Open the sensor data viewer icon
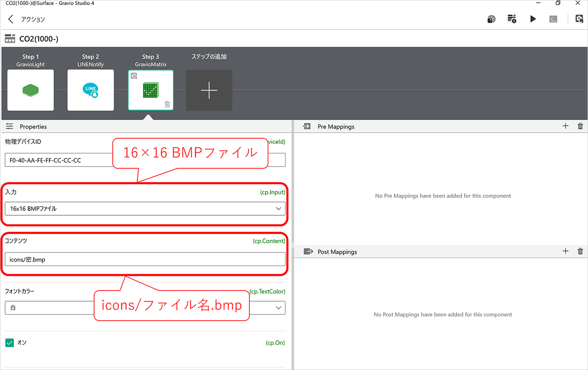 [x=491, y=19]
